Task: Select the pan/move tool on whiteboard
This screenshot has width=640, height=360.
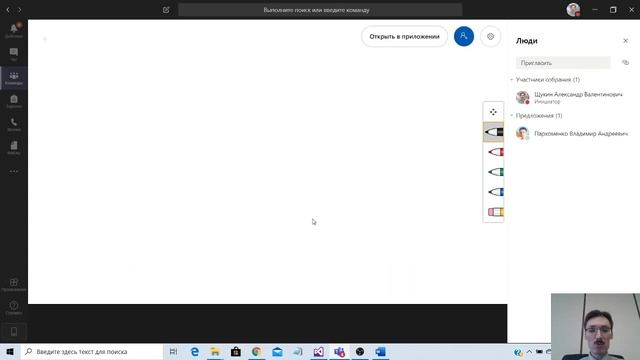Action: tap(493, 112)
